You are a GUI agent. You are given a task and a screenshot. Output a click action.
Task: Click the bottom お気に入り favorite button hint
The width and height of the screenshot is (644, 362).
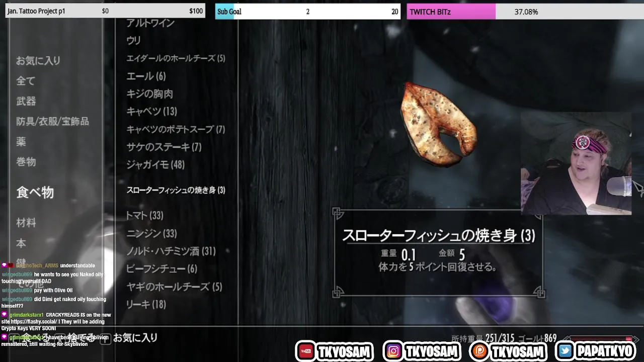click(x=135, y=338)
